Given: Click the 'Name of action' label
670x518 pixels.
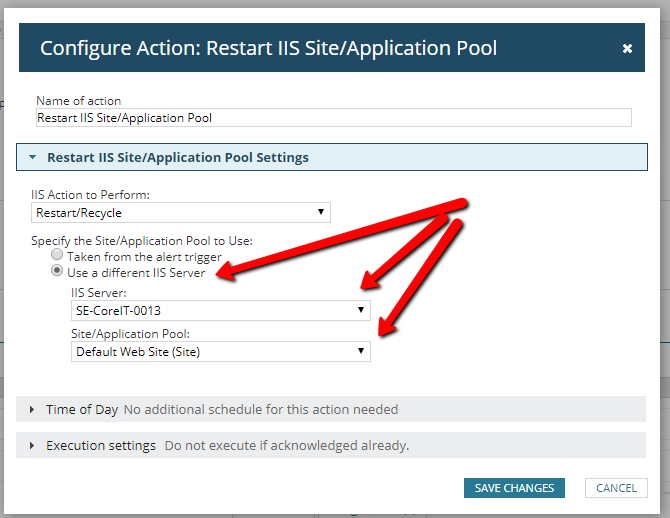Looking at the screenshot, I should point(78,101).
